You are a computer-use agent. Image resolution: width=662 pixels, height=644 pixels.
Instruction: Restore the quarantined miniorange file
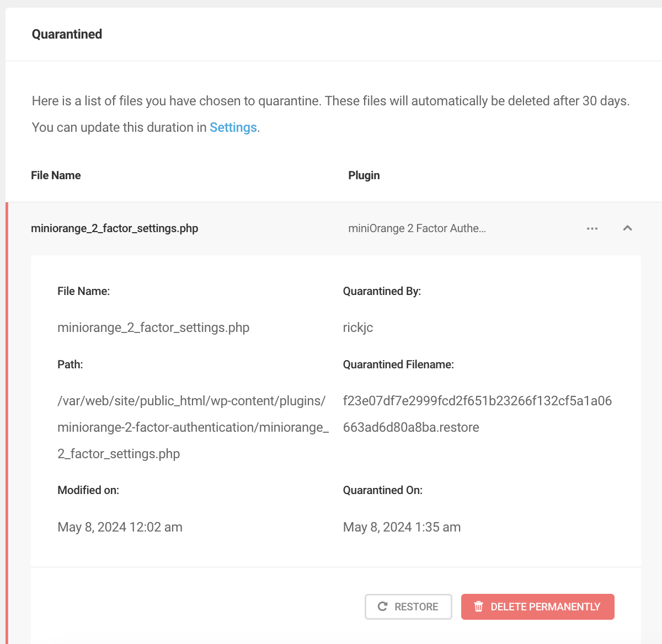point(408,606)
